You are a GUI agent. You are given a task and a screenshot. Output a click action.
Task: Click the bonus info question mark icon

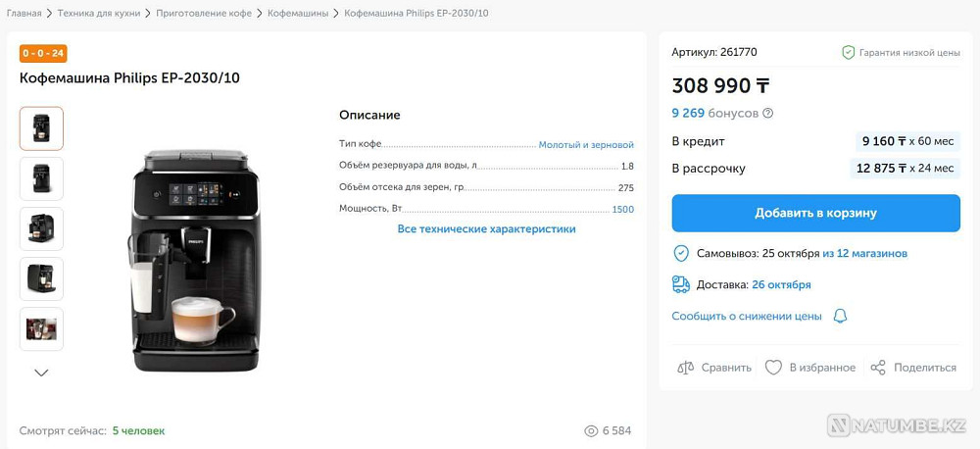click(x=768, y=113)
